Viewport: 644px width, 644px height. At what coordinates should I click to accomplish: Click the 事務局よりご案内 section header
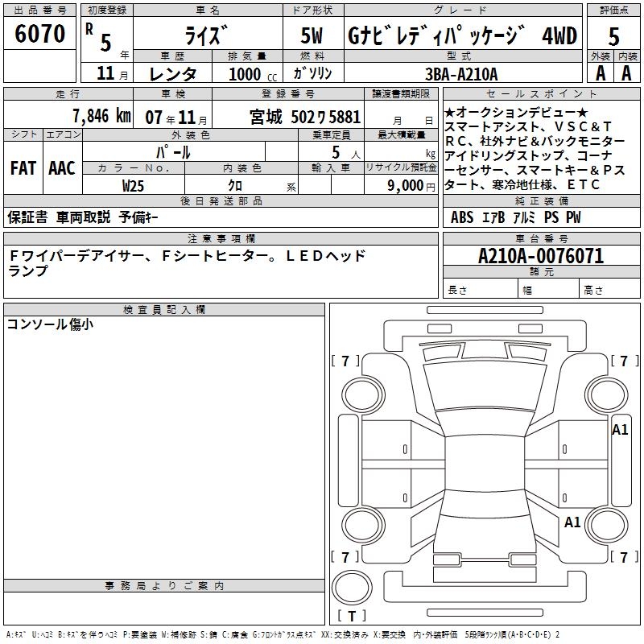[164, 586]
